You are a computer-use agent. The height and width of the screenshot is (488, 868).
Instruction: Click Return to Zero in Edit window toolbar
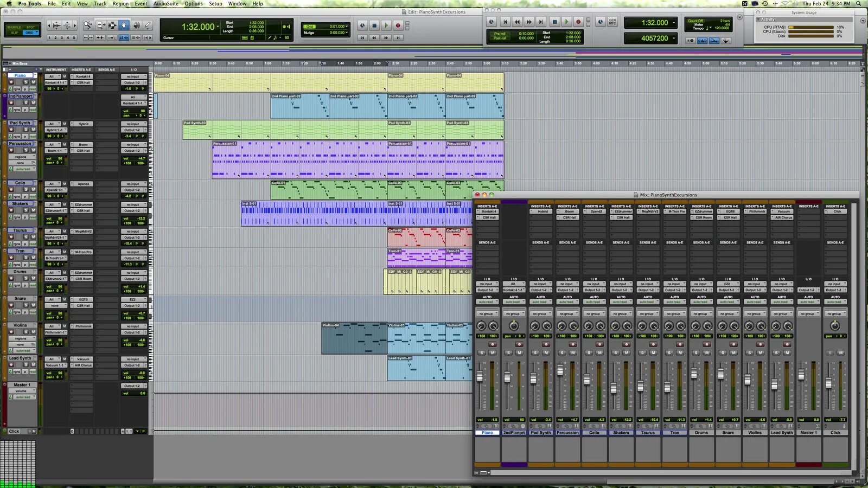tap(362, 37)
